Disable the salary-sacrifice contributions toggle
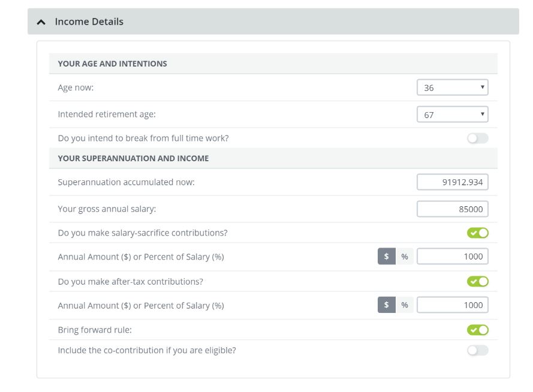 (477, 233)
